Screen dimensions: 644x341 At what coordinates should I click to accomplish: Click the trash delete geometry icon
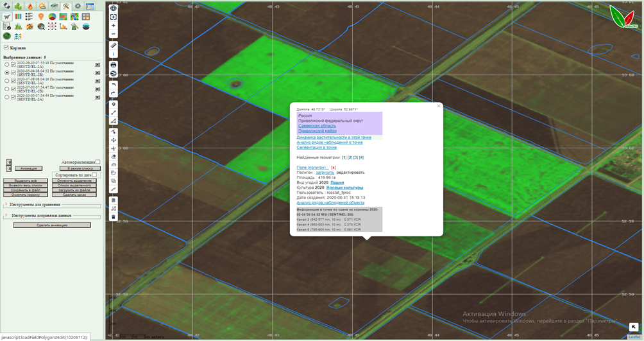[x=114, y=217]
